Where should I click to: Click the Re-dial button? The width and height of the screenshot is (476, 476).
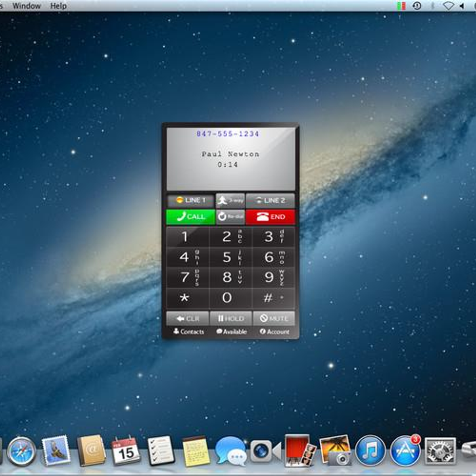[x=230, y=217]
